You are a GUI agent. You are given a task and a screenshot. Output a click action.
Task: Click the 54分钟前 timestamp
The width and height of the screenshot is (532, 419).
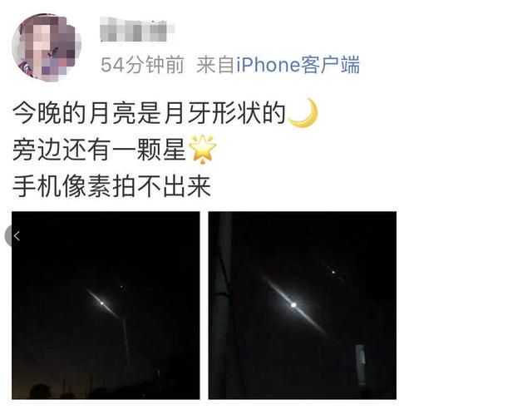[142, 65]
